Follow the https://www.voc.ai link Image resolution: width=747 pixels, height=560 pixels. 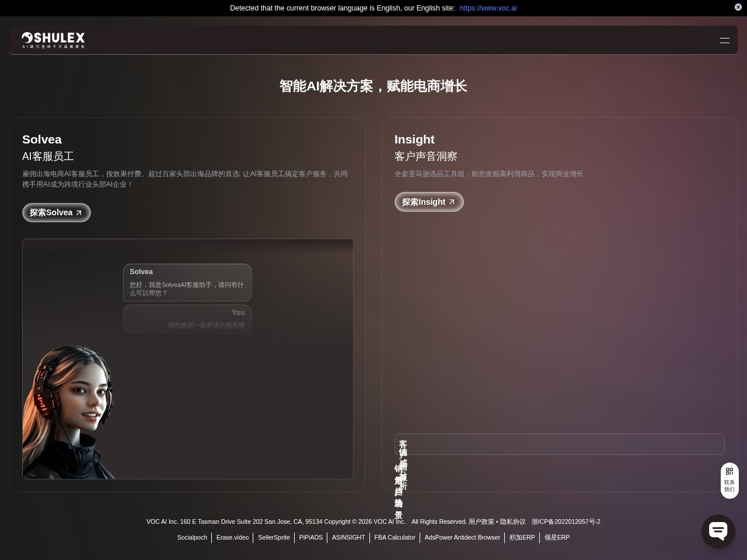[488, 8]
